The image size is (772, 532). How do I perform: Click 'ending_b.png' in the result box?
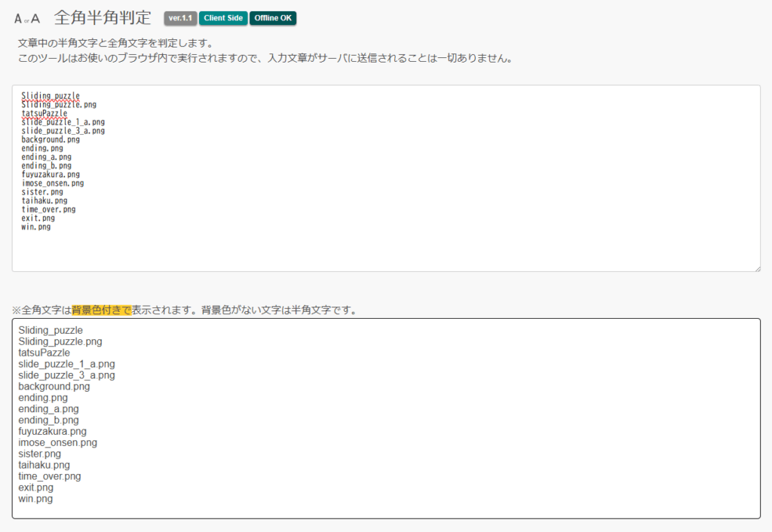click(48, 420)
